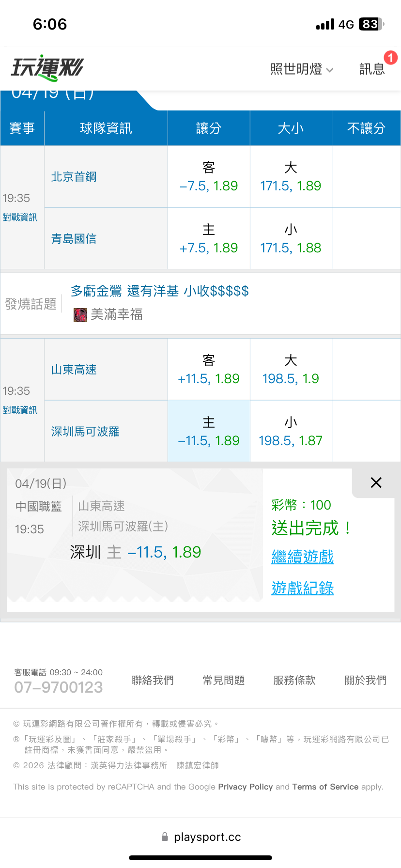Select 北京首鋼 客 -7.5 spread bet
This screenshot has width=401, height=868.
(x=209, y=177)
